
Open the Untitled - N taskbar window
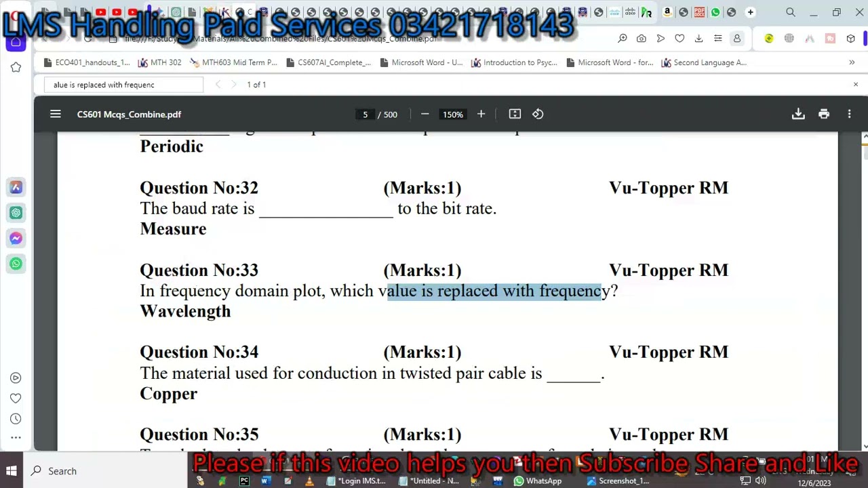pyautogui.click(x=429, y=481)
